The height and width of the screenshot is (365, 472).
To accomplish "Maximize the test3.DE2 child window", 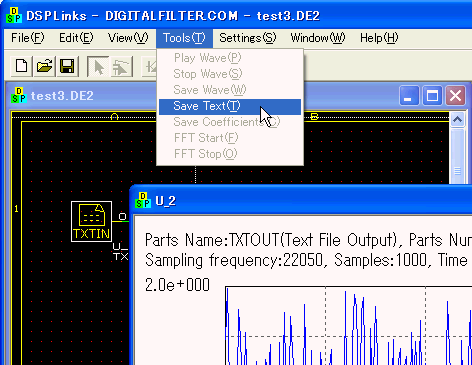I will pyautogui.click(x=432, y=96).
